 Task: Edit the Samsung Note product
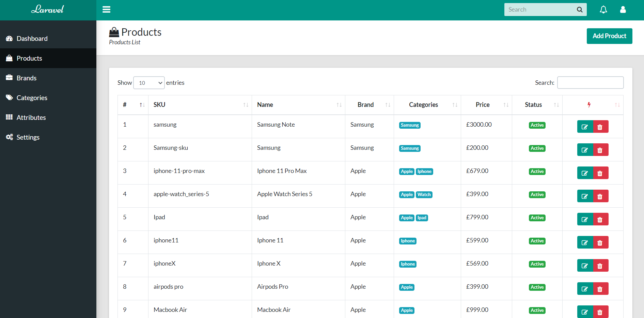tap(585, 127)
